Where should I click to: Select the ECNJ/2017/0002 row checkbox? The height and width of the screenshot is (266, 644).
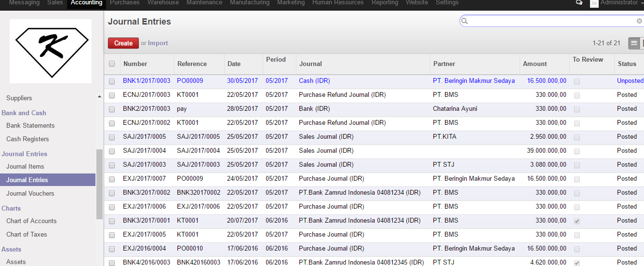click(x=112, y=123)
